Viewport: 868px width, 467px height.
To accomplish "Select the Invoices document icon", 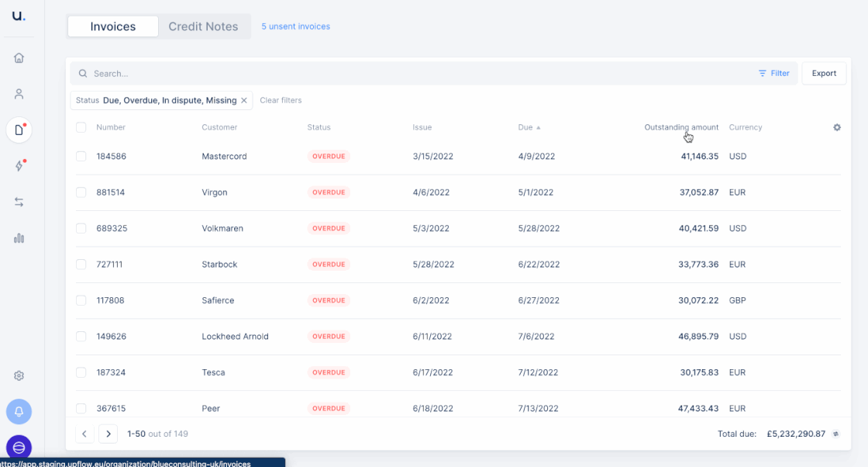I will coord(19,130).
